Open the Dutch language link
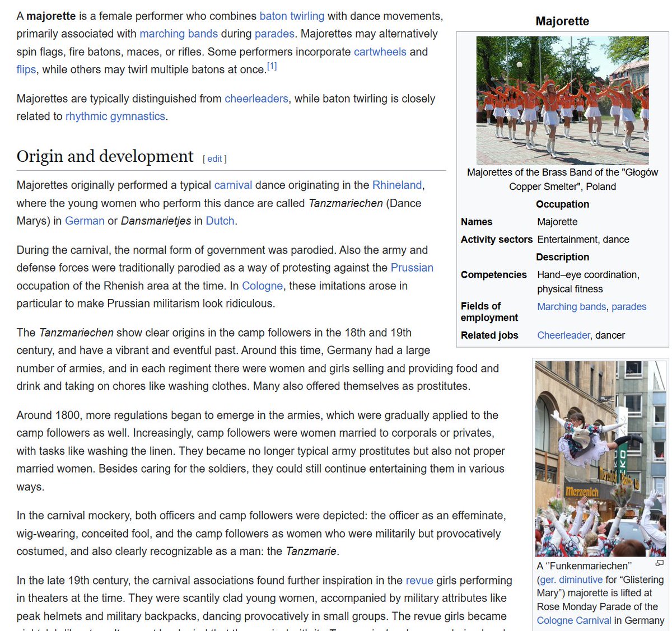Image resolution: width=672 pixels, height=631 pixels. click(220, 221)
